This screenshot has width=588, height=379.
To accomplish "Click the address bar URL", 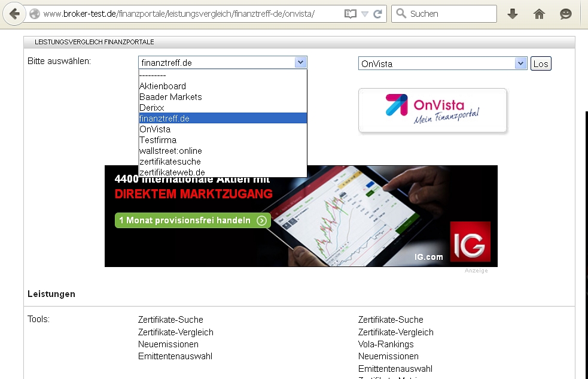I will pyautogui.click(x=179, y=14).
